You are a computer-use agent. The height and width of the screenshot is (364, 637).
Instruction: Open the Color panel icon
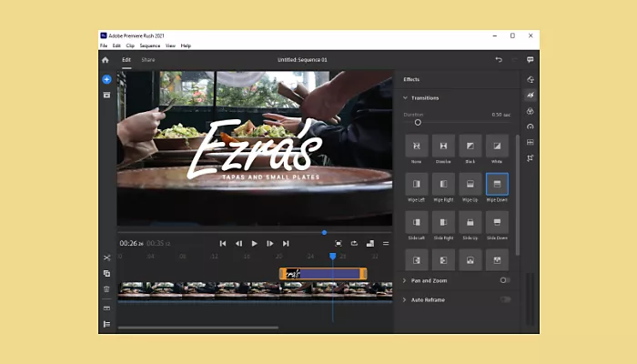[531, 111]
